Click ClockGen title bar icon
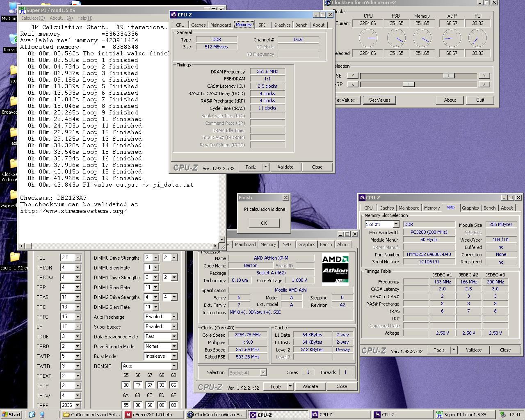This screenshot has height=420, width=525. pyautogui.click(x=328, y=2)
